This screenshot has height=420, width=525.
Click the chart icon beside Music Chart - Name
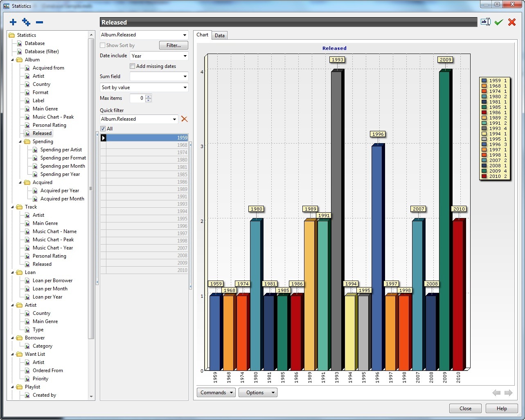(x=27, y=231)
